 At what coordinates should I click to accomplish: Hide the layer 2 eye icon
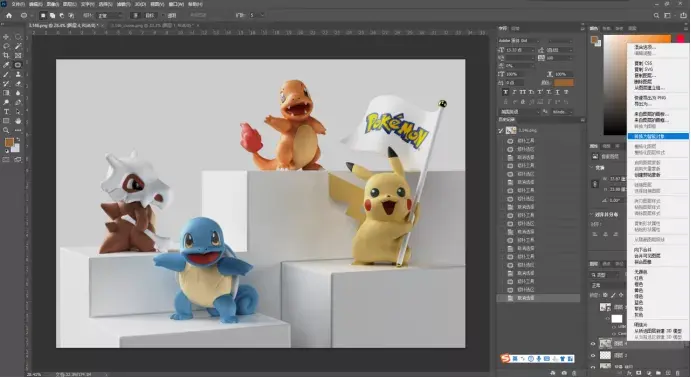pyautogui.click(x=593, y=356)
